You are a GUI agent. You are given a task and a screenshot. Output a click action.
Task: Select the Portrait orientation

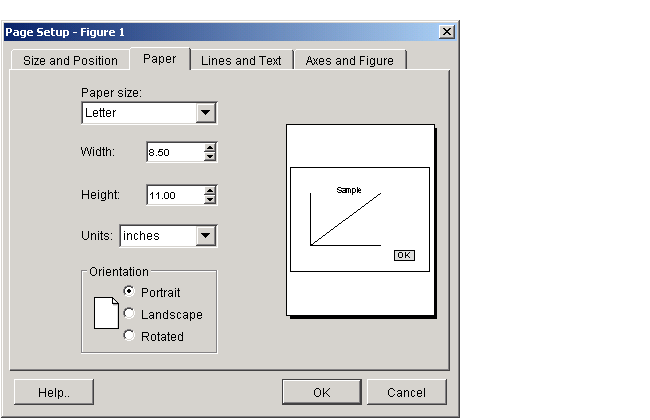click(x=129, y=291)
